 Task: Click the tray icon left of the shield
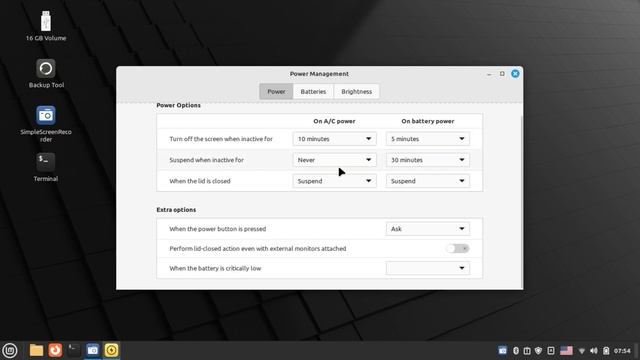(527, 351)
